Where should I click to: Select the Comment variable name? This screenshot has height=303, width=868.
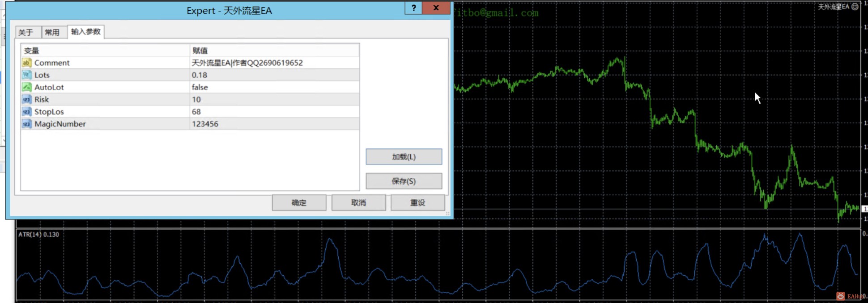[52, 63]
